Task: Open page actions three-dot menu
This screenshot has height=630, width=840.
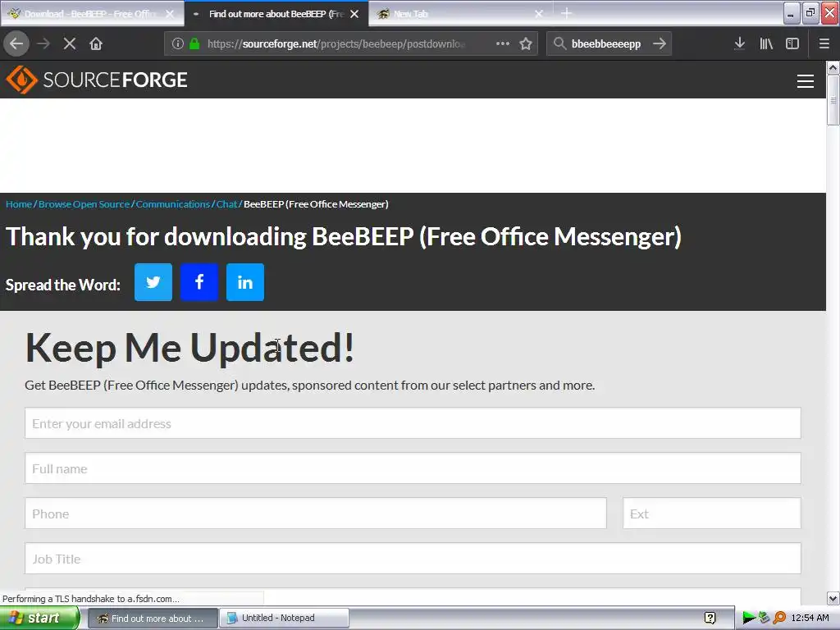Action: [503, 43]
